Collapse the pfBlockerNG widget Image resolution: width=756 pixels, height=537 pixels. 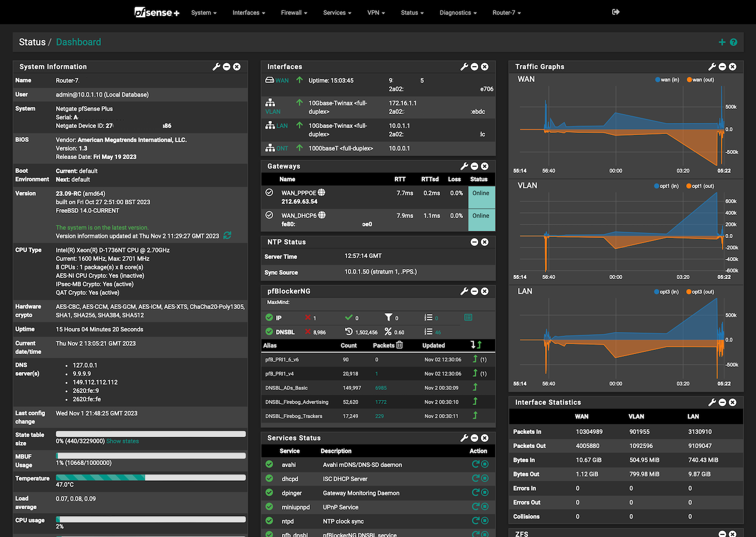click(475, 291)
